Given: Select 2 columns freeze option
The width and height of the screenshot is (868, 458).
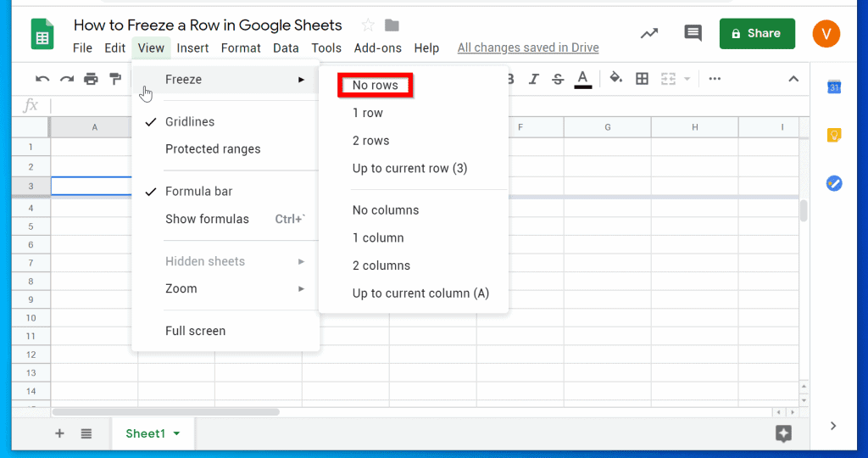Looking at the screenshot, I should coord(413,265).
